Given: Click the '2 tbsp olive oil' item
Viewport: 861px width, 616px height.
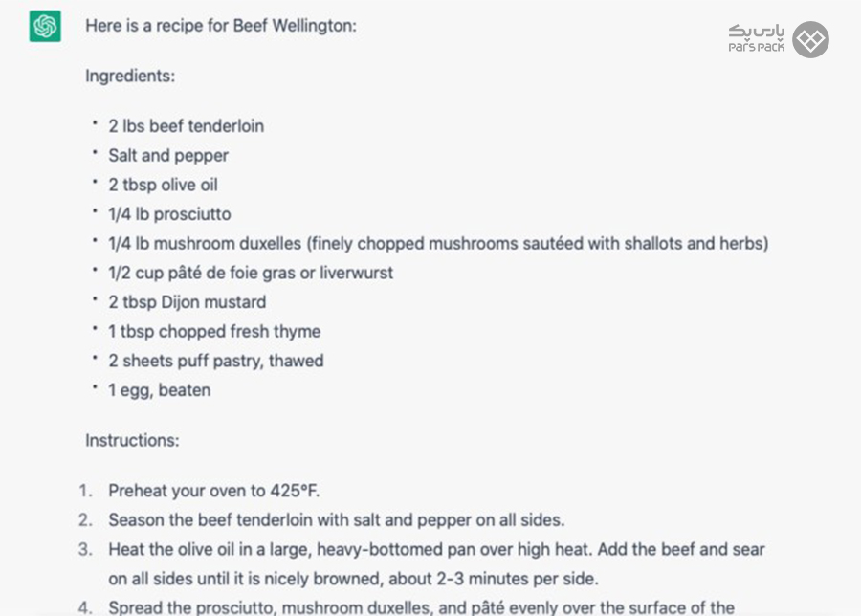Looking at the screenshot, I should [x=163, y=185].
